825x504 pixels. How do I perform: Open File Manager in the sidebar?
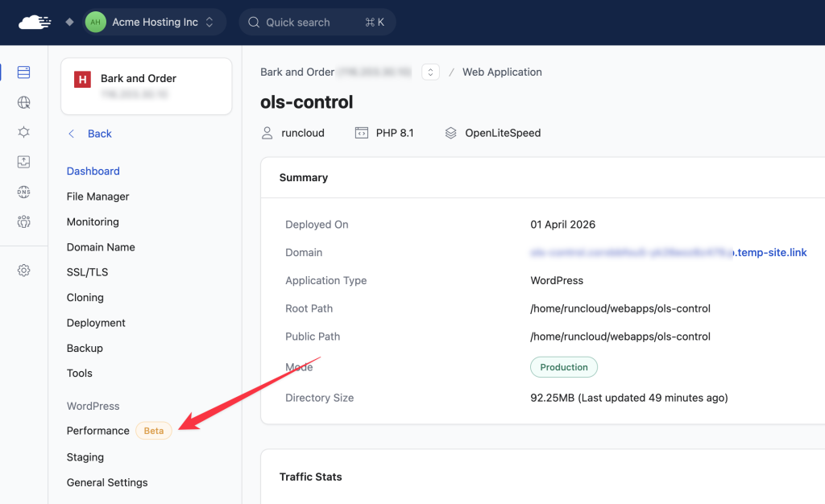(x=97, y=196)
